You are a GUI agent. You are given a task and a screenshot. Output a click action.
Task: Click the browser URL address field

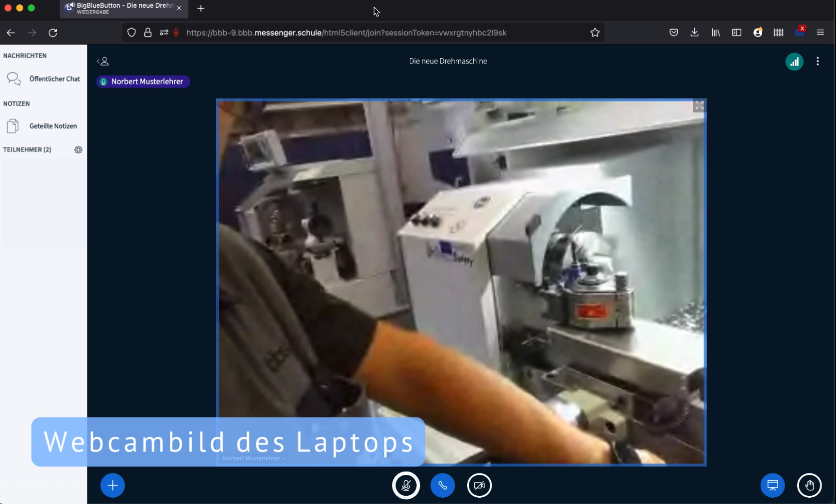point(346,33)
